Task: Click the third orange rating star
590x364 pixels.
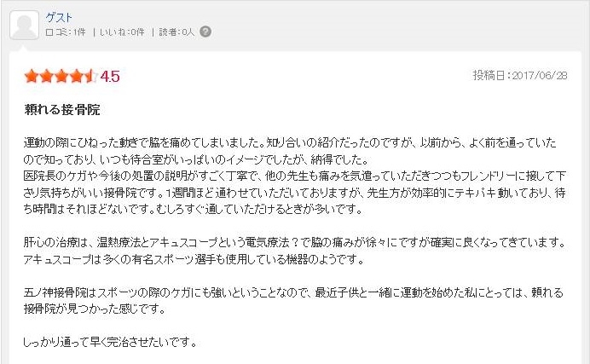Action: [x=61, y=76]
